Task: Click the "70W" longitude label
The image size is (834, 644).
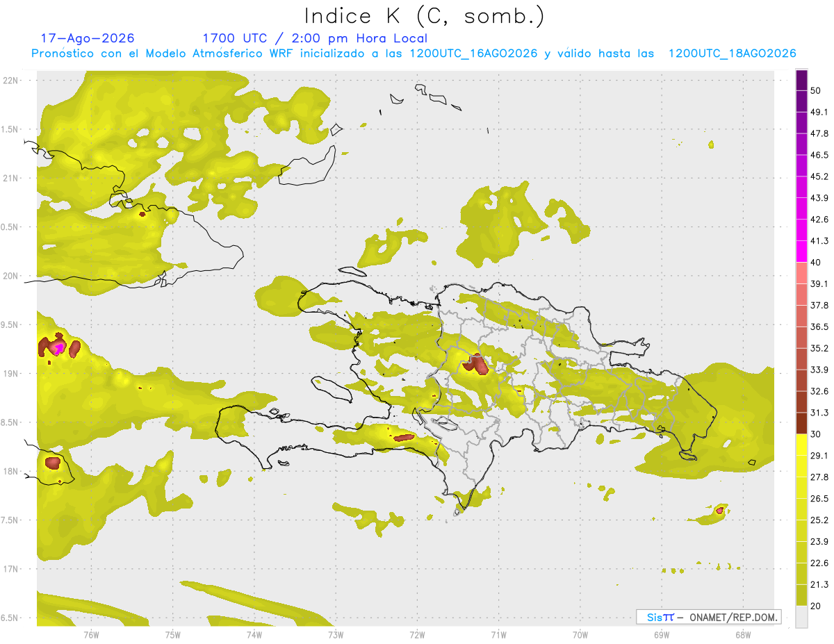Action: point(580,634)
